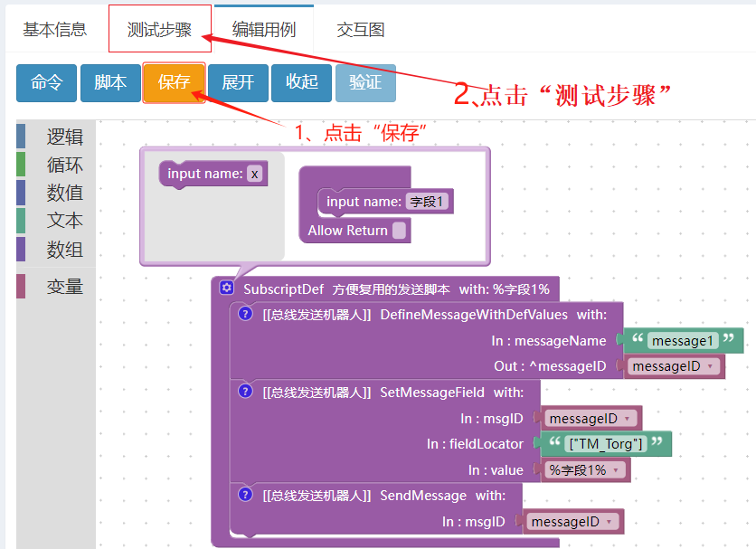The height and width of the screenshot is (549, 756).
Task: Open messageID dropdown in SendMessage msgID
Action: pyautogui.click(x=572, y=522)
